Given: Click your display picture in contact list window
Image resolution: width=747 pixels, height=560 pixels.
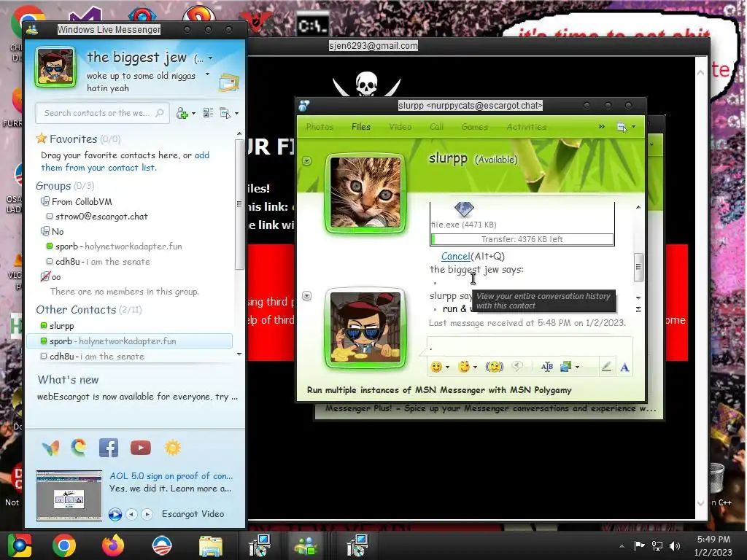Looking at the screenshot, I should click(x=55, y=67).
